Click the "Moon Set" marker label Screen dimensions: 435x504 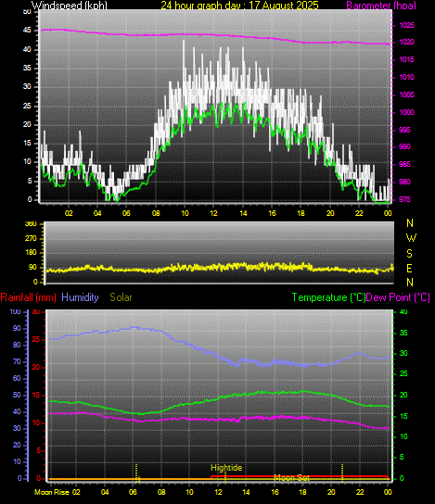(x=291, y=478)
